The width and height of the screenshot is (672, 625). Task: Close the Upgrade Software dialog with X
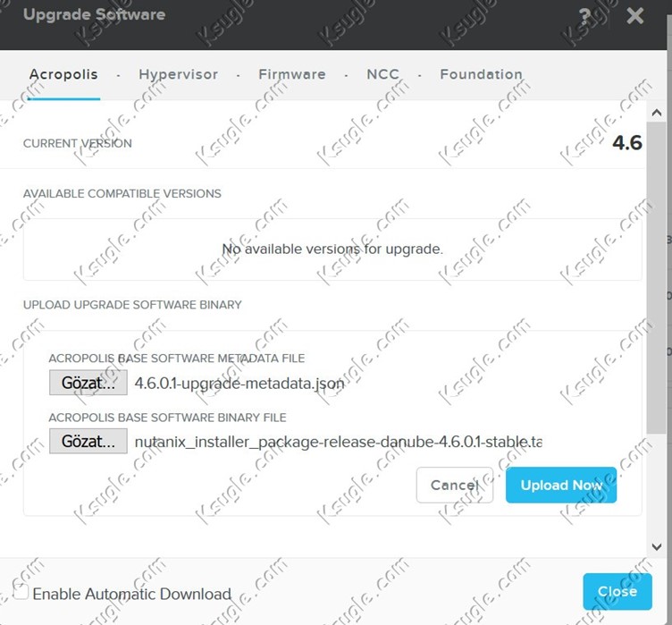(634, 16)
